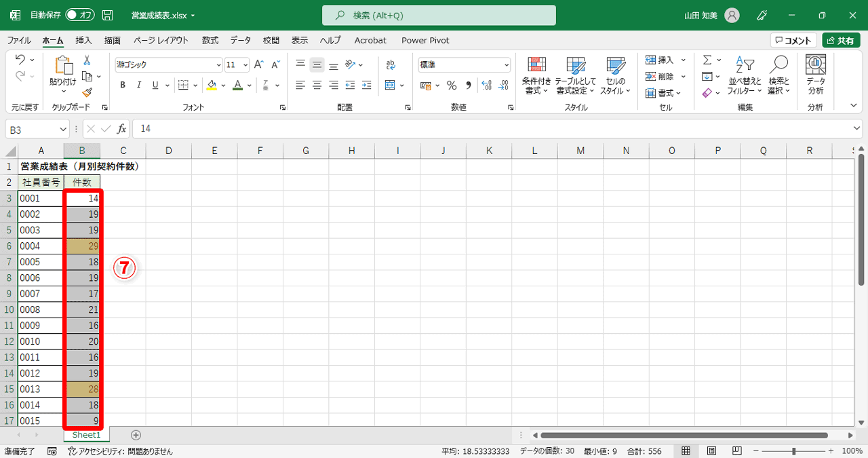
Task: Toggle Italic formatting
Action: (139, 85)
